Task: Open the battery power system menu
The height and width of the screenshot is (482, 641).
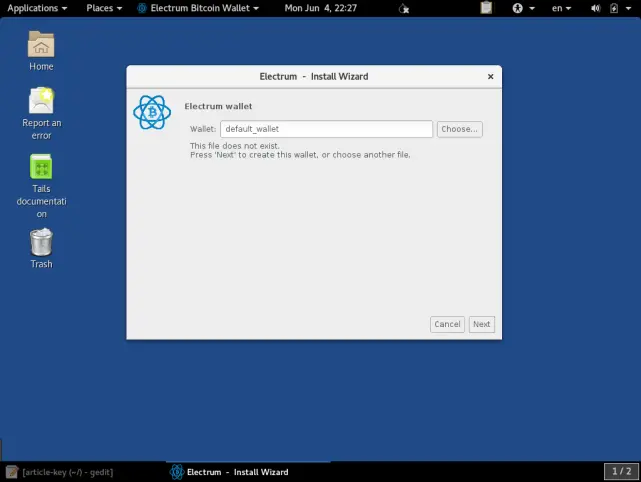Action: pyautogui.click(x=614, y=8)
